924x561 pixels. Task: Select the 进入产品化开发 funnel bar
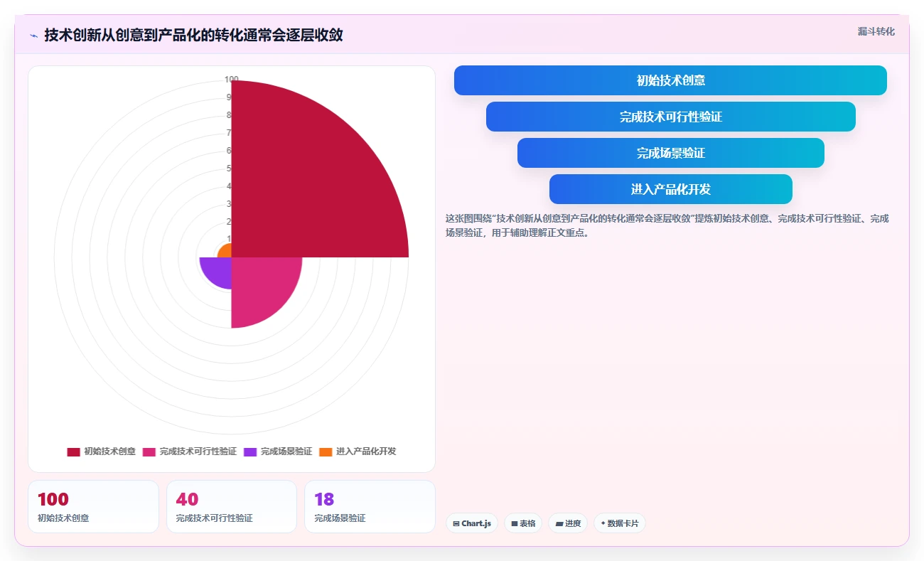tap(670, 189)
